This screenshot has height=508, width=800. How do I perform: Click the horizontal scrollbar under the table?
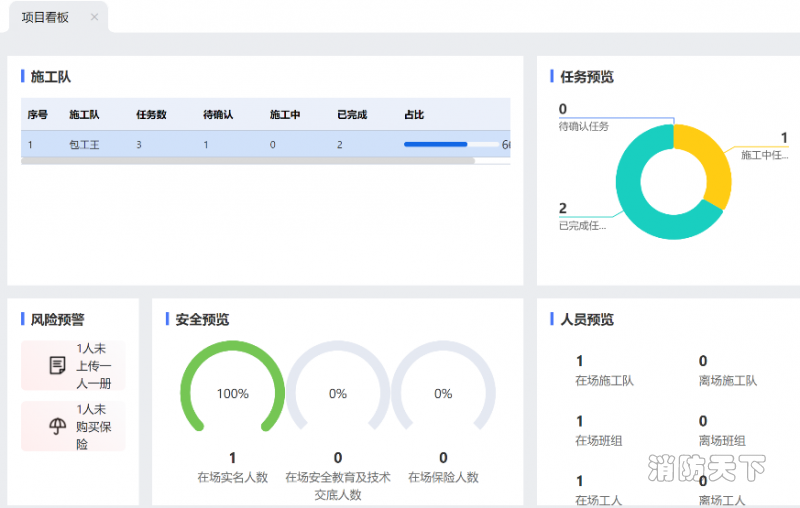tap(248, 161)
